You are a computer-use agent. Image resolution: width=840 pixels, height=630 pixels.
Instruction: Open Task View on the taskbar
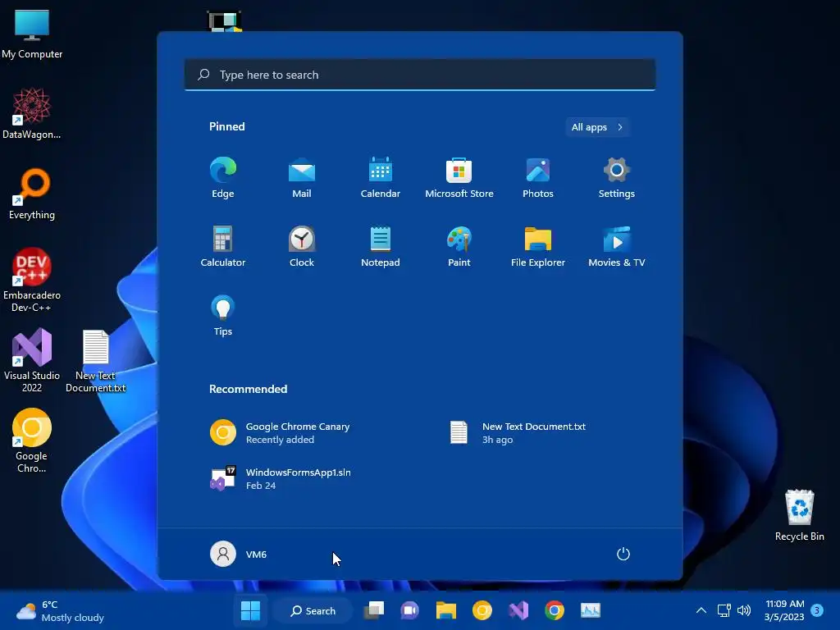[x=374, y=610]
